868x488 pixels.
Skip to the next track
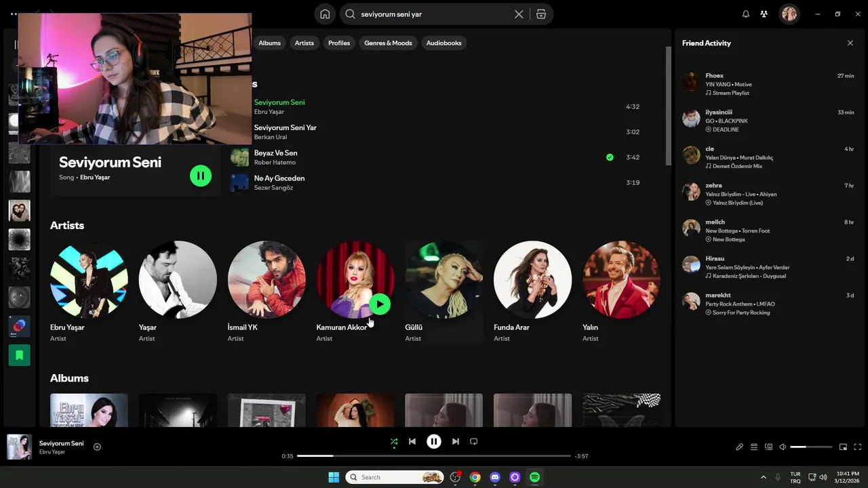(456, 441)
